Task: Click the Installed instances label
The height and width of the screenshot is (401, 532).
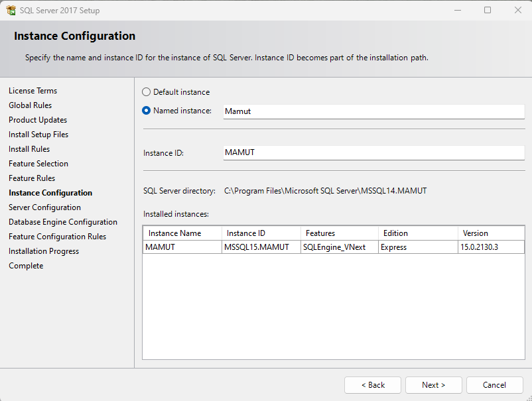Action: coord(176,214)
